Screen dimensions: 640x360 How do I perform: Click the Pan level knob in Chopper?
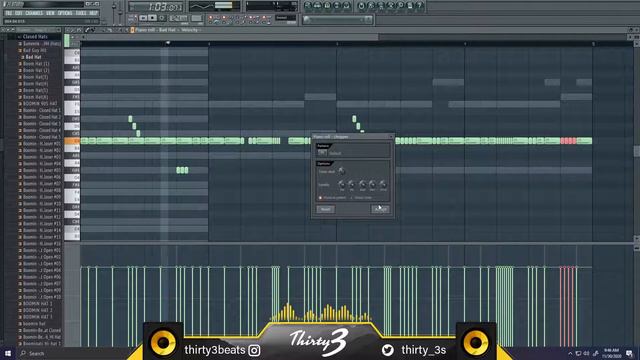pyautogui.click(x=342, y=185)
